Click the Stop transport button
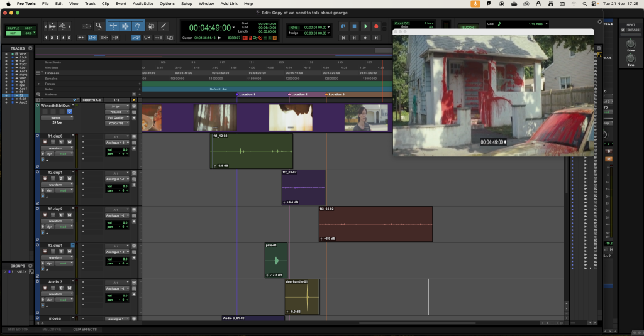Image resolution: width=644 pixels, height=336 pixels. 354,26
